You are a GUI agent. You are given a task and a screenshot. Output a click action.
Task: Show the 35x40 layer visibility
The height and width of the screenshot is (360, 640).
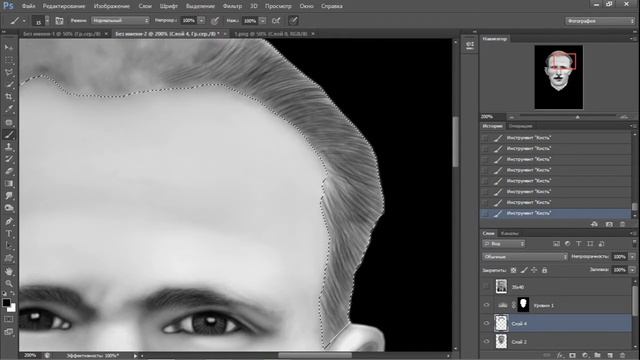pos(486,287)
